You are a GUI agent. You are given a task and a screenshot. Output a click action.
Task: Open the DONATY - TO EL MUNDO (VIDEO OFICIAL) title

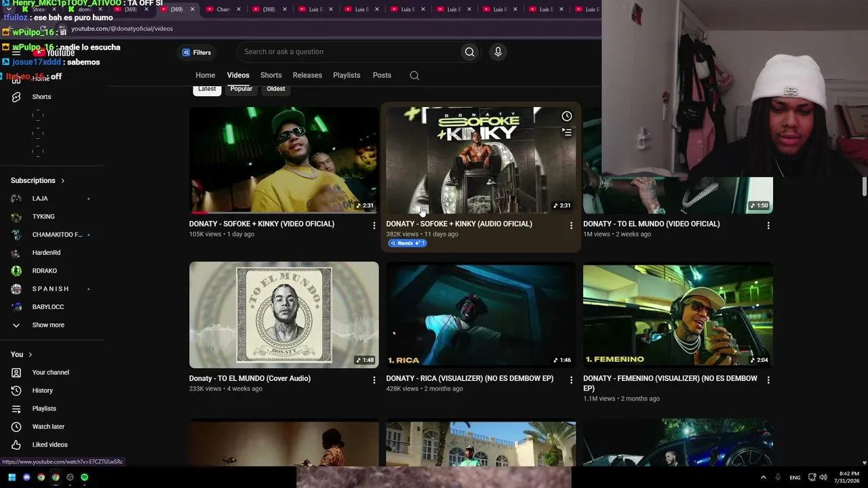coord(652,224)
